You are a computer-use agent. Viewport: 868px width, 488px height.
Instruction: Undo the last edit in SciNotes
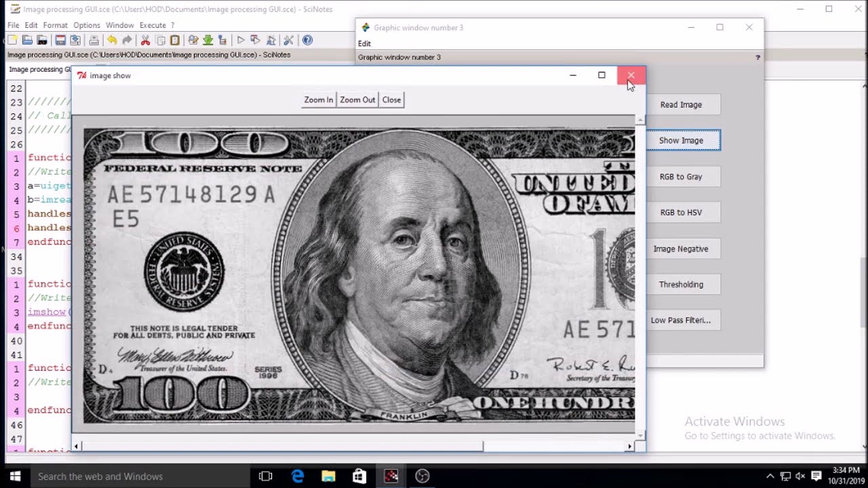112,40
